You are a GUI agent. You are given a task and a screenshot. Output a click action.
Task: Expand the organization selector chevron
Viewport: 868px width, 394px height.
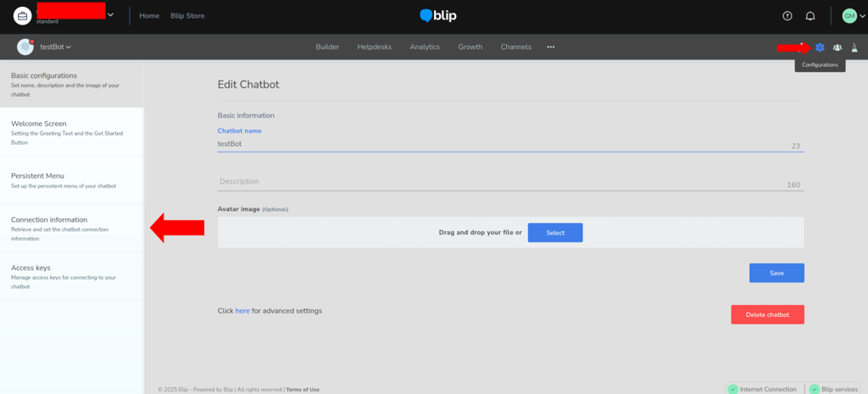pos(110,14)
